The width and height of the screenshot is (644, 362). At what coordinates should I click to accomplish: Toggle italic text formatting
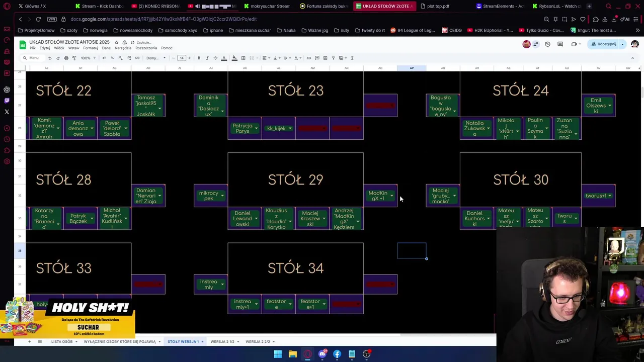click(207, 58)
